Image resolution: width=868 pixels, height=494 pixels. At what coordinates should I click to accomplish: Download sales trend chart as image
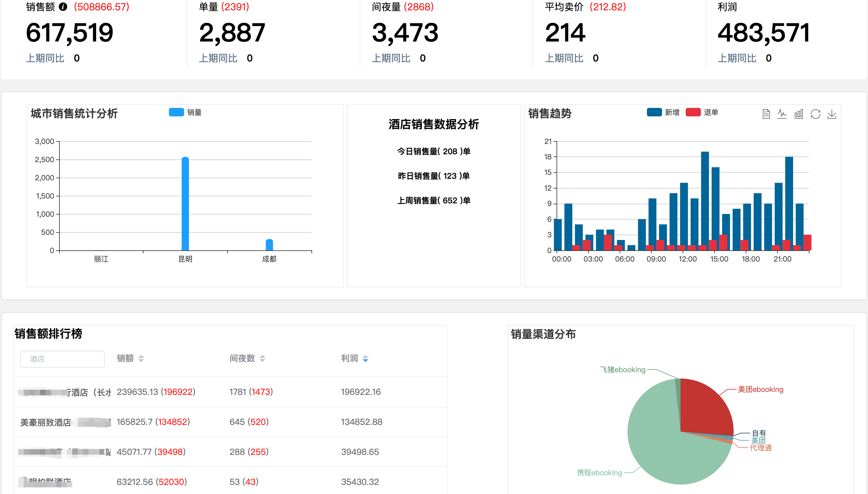(x=832, y=114)
